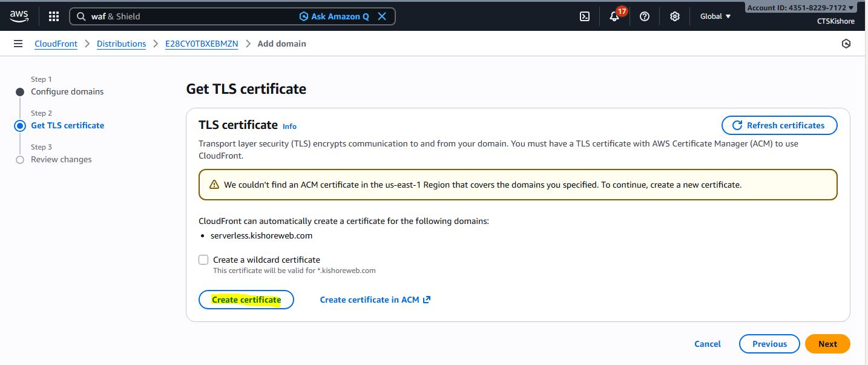This screenshot has height=365, width=868.
Task: Open the help question mark icon
Action: point(645,16)
